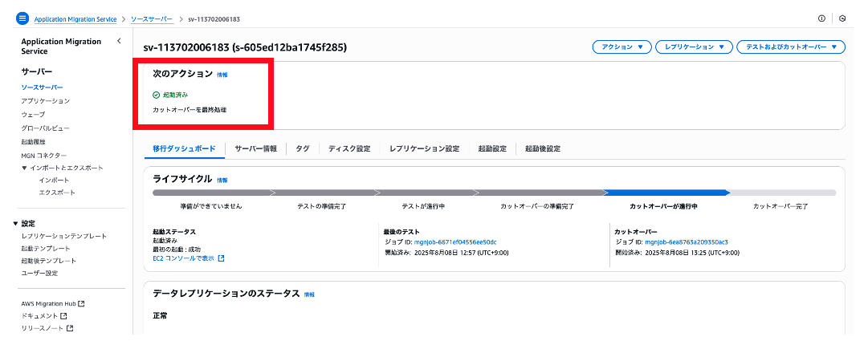Click external link icon next to ドキュメント
Viewport: 868px width, 349px height.
tap(63, 316)
